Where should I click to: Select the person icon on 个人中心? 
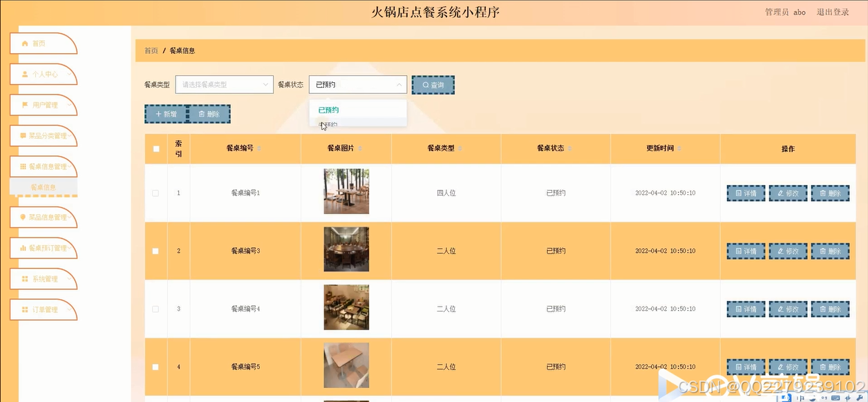tap(24, 74)
